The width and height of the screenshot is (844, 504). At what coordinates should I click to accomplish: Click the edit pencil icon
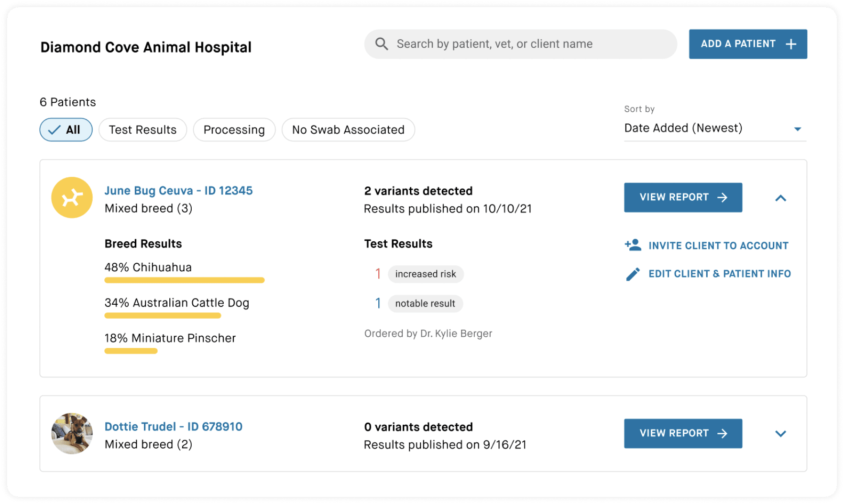633,274
